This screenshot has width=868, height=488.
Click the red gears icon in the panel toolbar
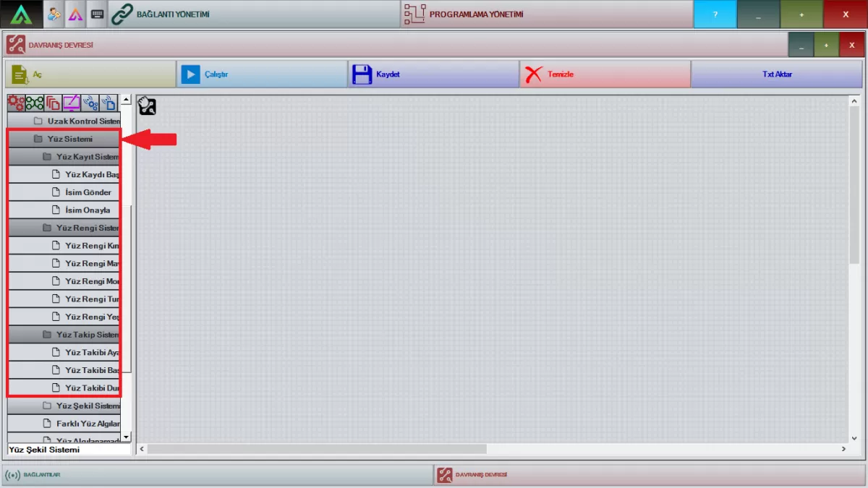click(x=16, y=103)
